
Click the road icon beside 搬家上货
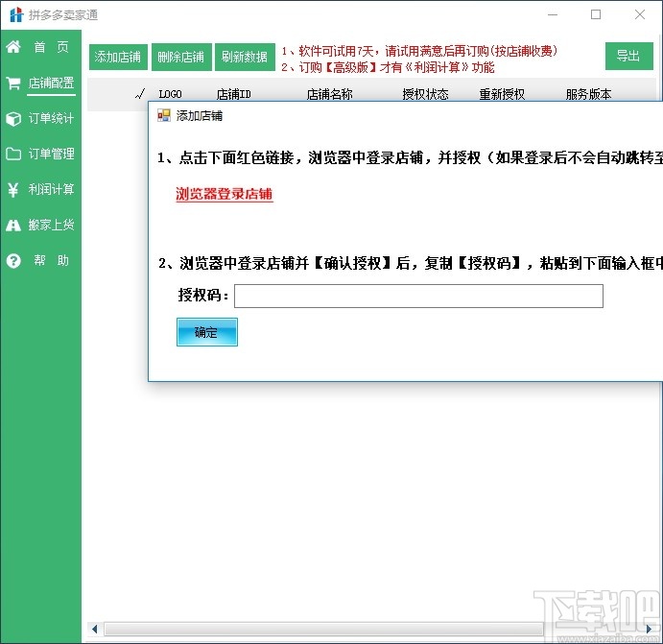coord(13,225)
